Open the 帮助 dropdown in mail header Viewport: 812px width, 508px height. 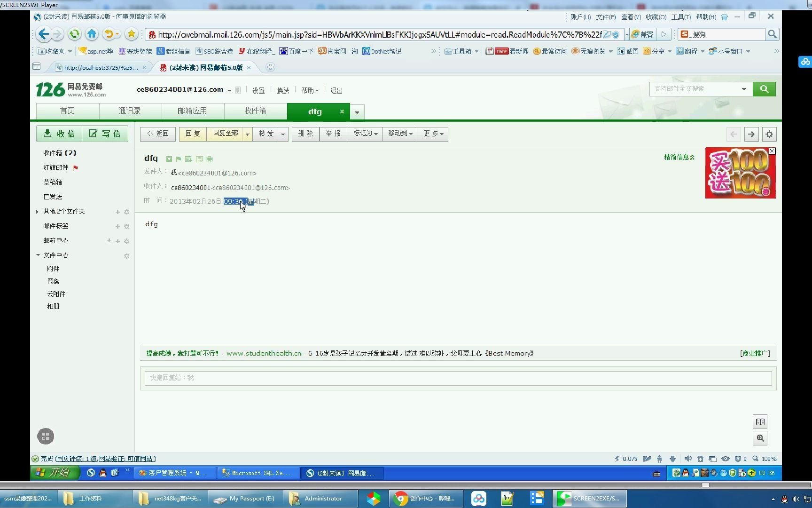(x=310, y=90)
